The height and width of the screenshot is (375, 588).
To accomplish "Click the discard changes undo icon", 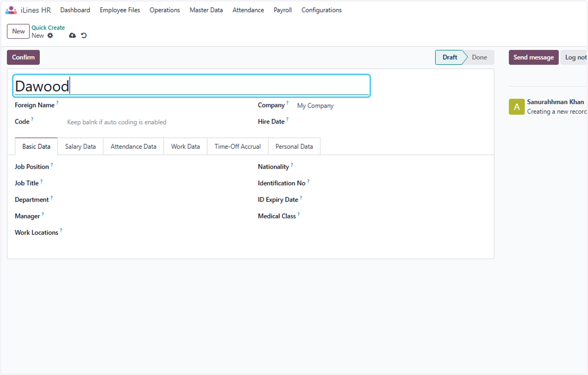I will (84, 36).
